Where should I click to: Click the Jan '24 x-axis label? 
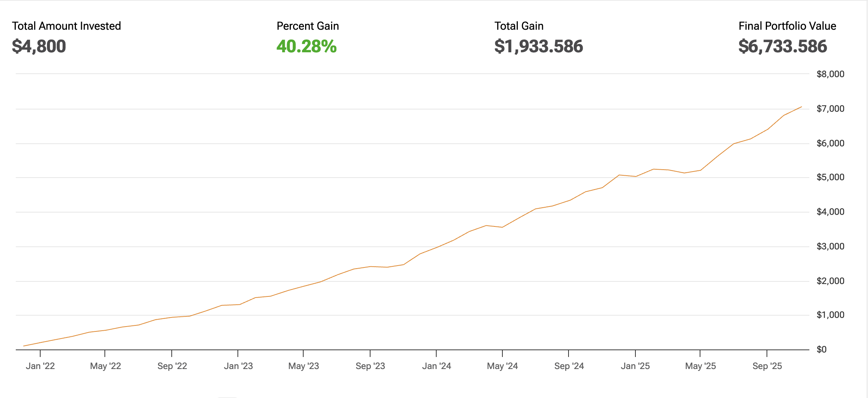click(437, 366)
